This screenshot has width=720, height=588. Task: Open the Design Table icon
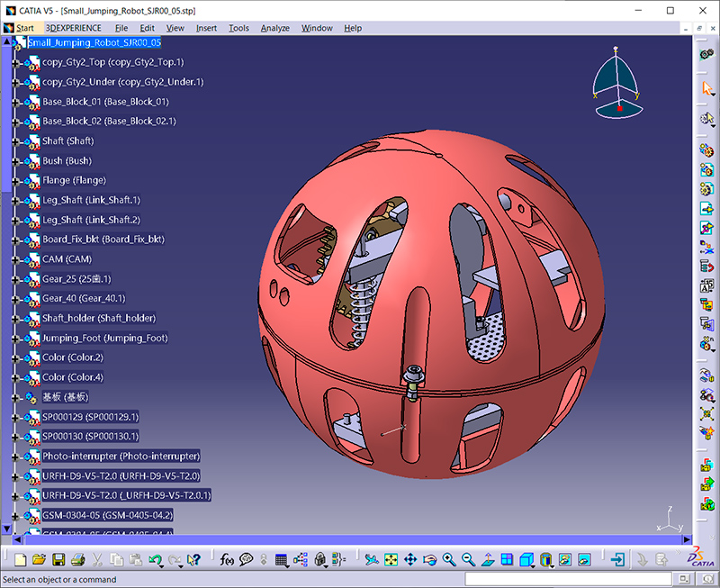281,559
